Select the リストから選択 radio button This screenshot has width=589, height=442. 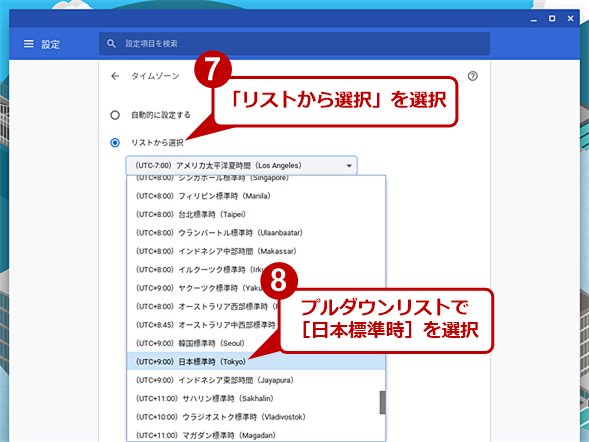point(115,143)
